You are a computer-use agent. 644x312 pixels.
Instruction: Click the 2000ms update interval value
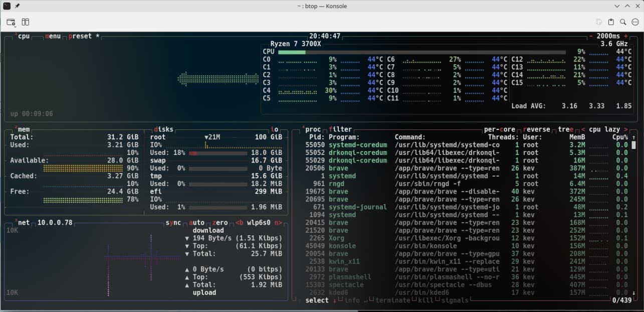(608, 36)
